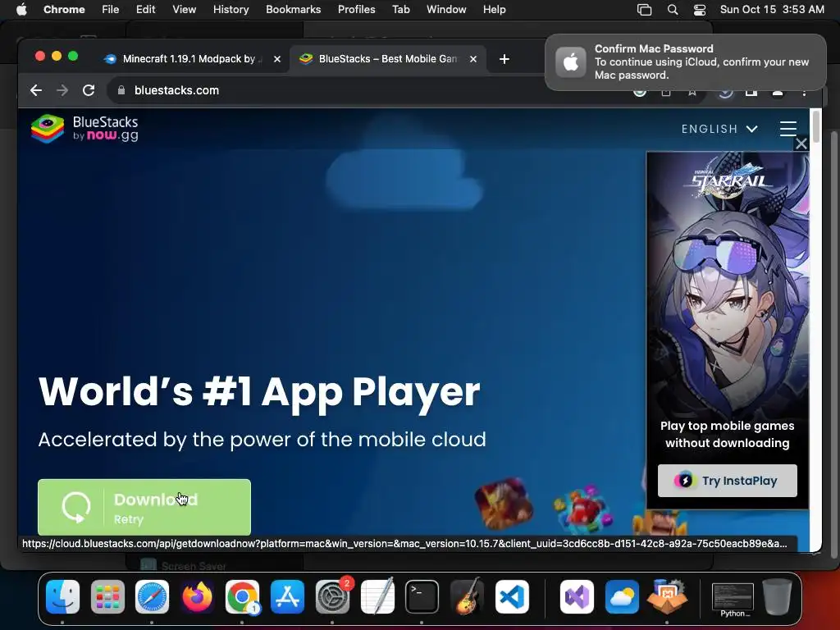Launch Firefox from the Dock

197,596
